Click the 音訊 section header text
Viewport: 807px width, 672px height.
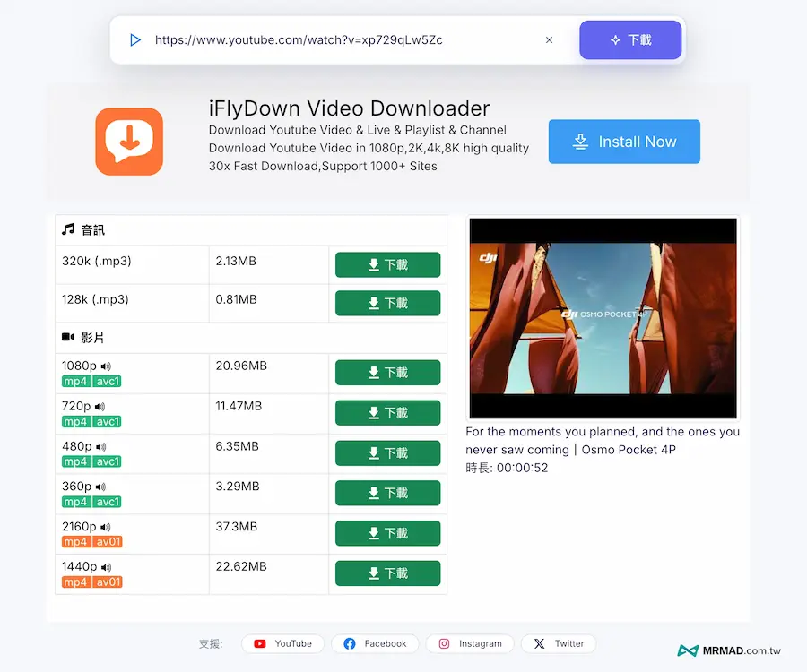click(92, 230)
